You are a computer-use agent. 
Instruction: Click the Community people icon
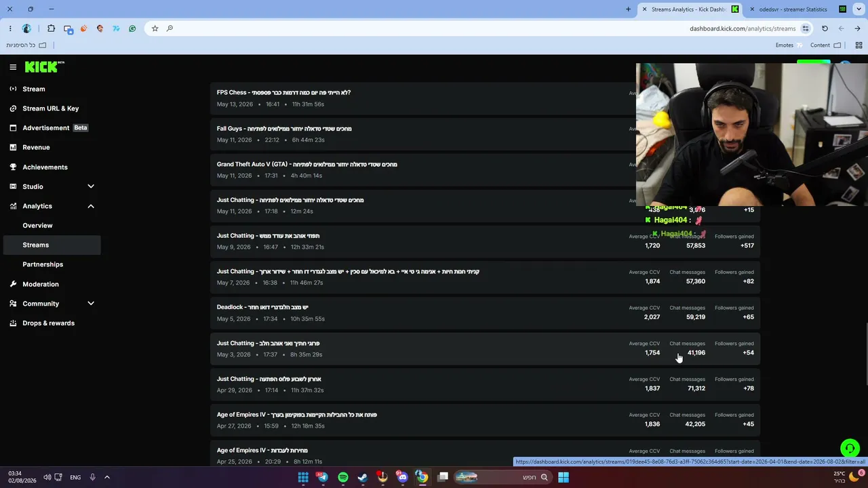tap(13, 304)
